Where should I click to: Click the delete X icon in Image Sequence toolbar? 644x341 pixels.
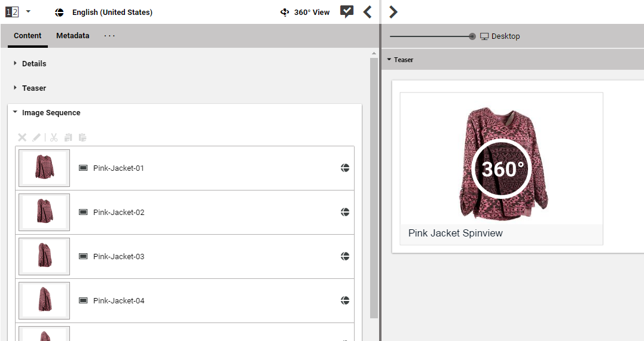coord(22,137)
